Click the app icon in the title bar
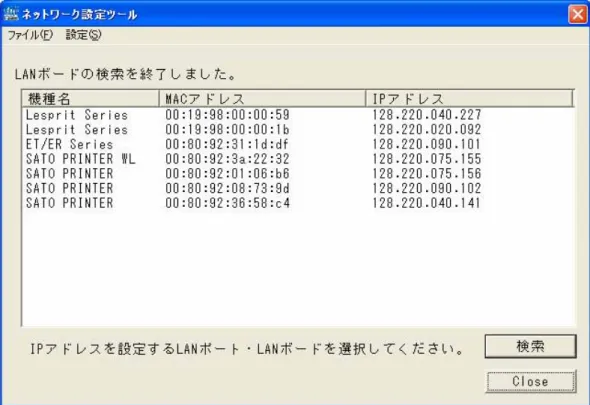The image size is (590, 405). [11, 14]
